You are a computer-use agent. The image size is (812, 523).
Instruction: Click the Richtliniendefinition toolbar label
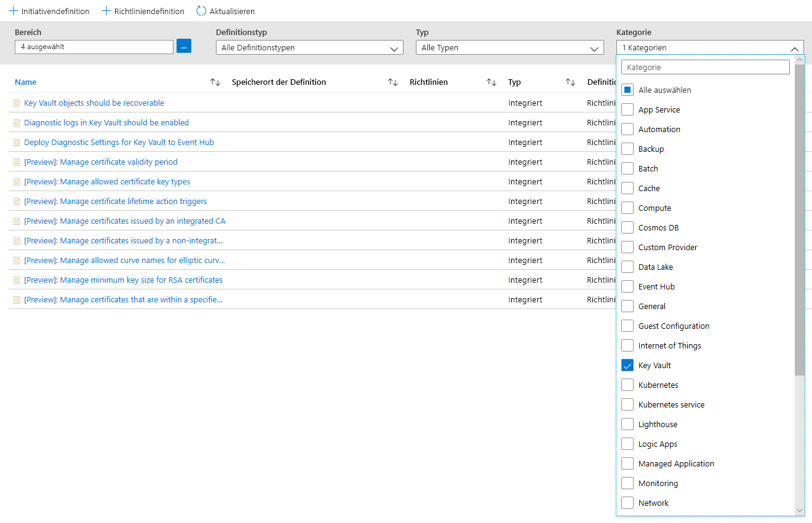click(149, 11)
